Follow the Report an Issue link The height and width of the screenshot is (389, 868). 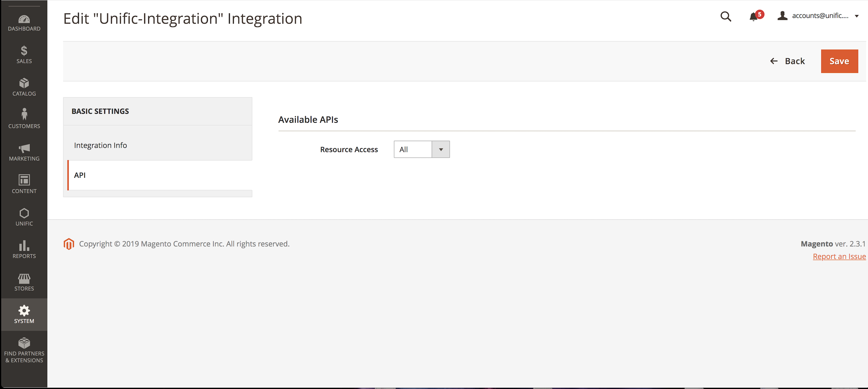point(839,256)
